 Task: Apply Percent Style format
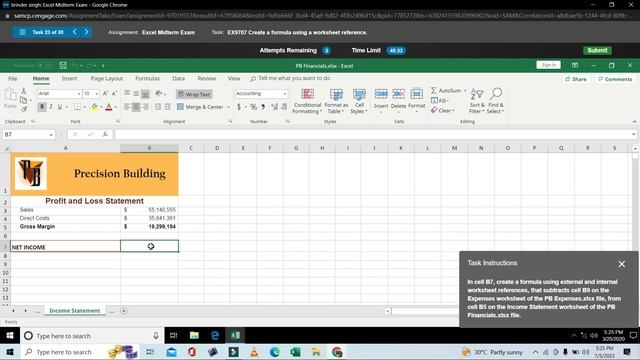[x=253, y=107]
